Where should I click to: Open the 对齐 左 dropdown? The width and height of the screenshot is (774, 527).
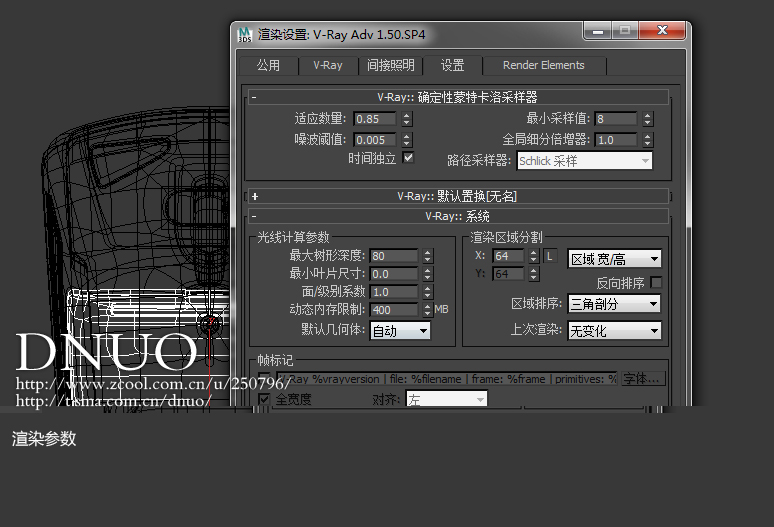coord(446,399)
